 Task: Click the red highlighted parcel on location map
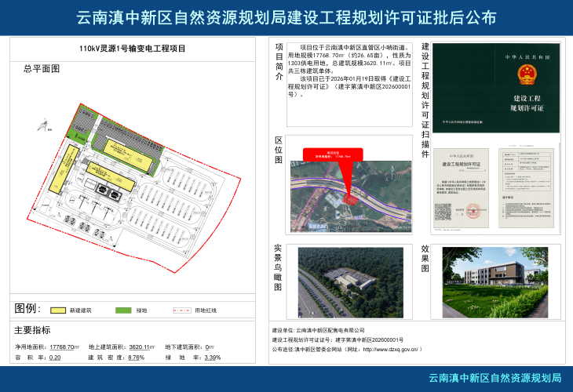tap(350, 199)
